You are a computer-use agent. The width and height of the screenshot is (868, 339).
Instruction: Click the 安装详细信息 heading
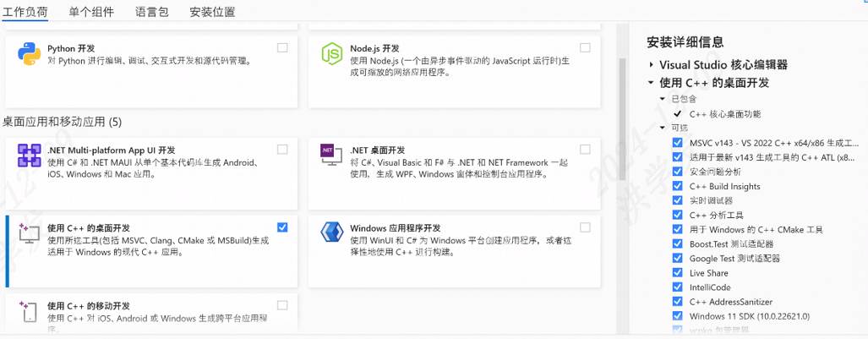(685, 42)
